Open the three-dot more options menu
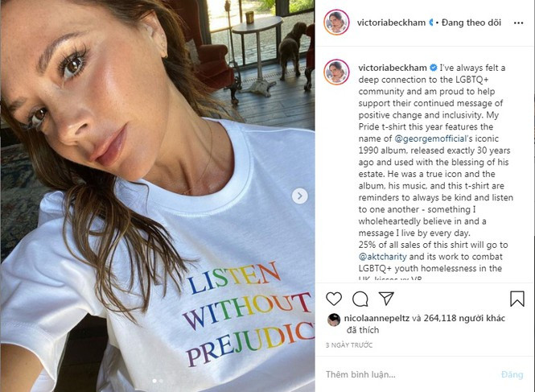The width and height of the screenshot is (535, 392). click(518, 23)
